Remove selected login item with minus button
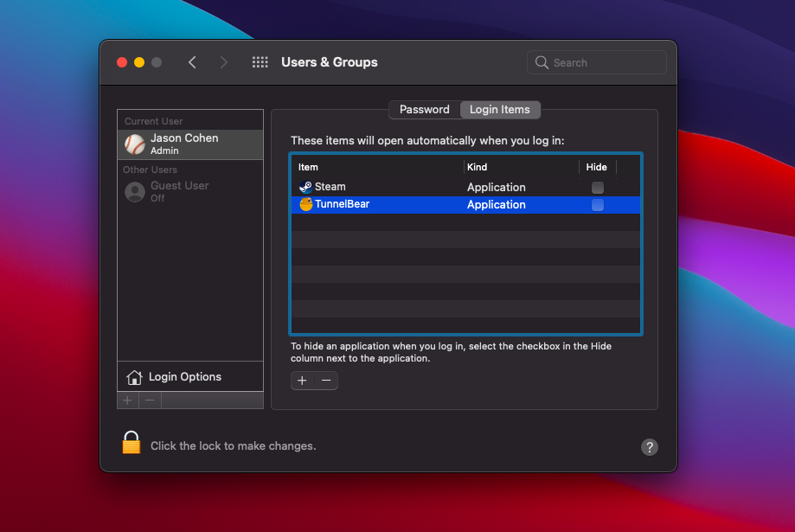The image size is (795, 532). (x=326, y=381)
